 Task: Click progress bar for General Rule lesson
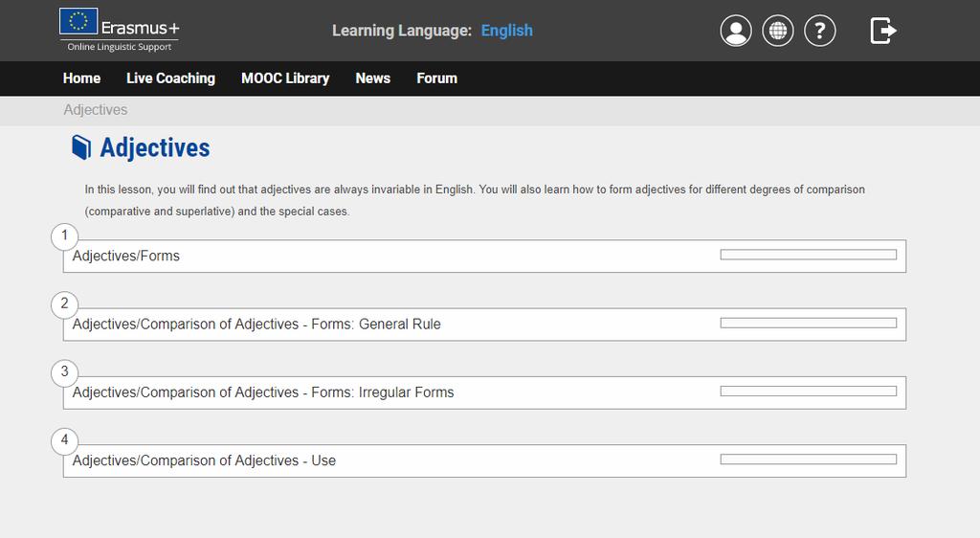coord(808,323)
